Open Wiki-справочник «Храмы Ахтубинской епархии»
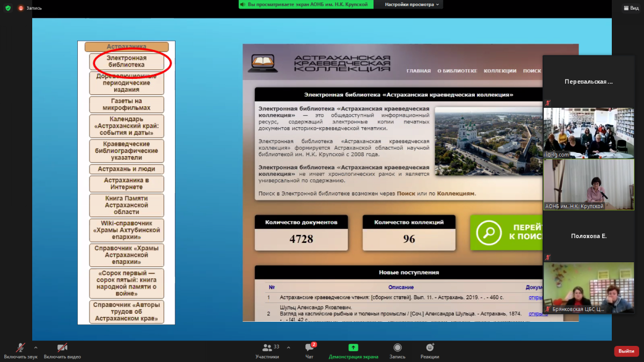644x362 pixels. click(x=127, y=230)
